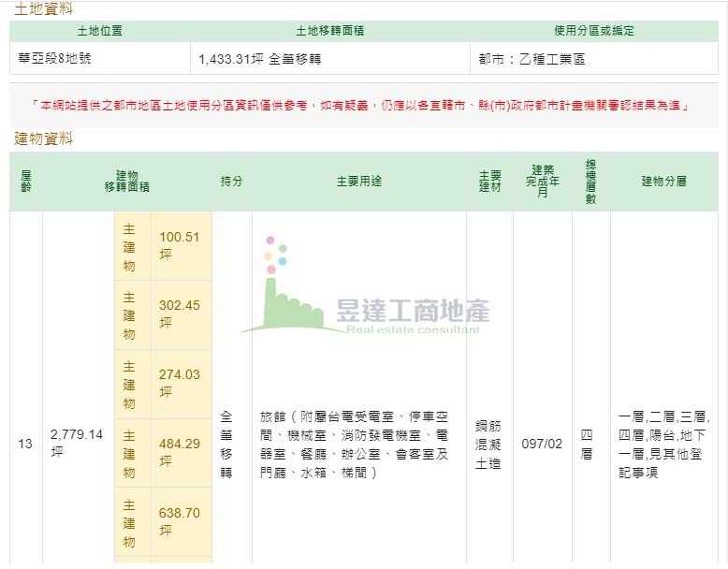Click the 097/02 completion date cell
The image size is (728, 569).
542,444
